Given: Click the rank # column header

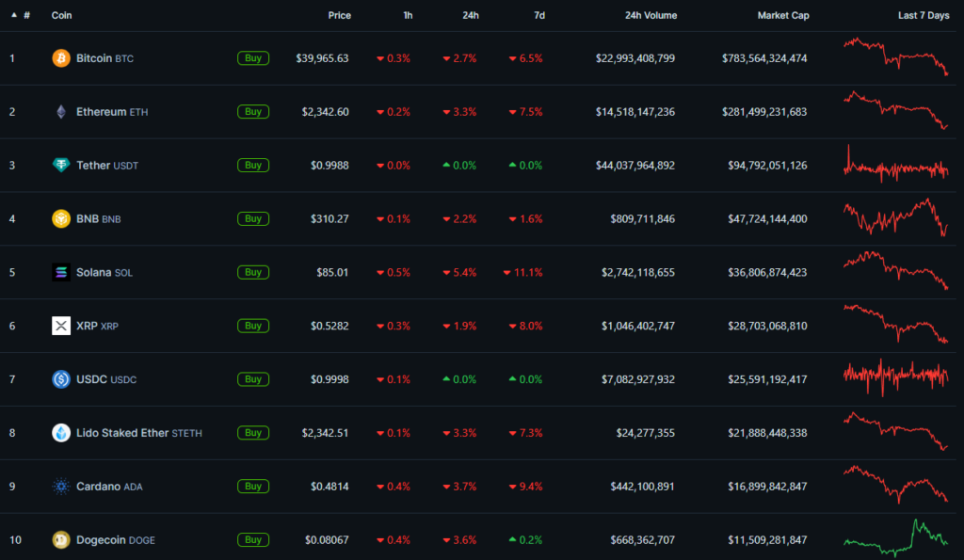Looking at the screenshot, I should tap(26, 15).
